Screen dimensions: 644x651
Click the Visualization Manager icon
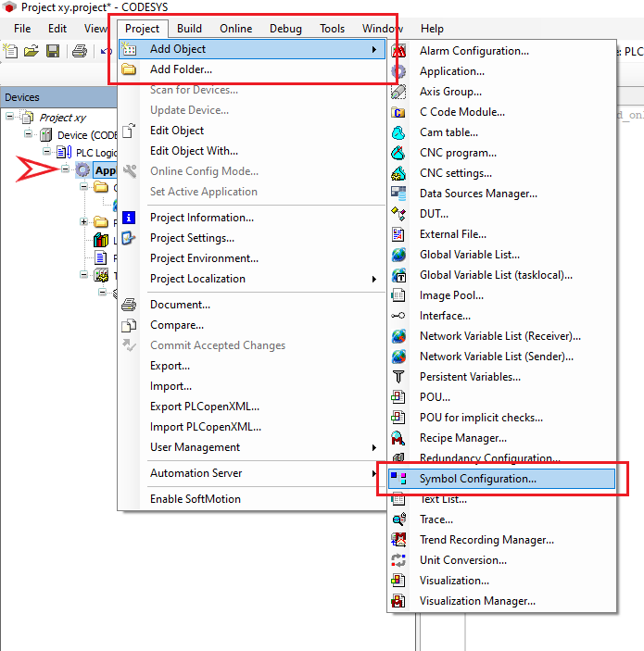pyautogui.click(x=399, y=601)
